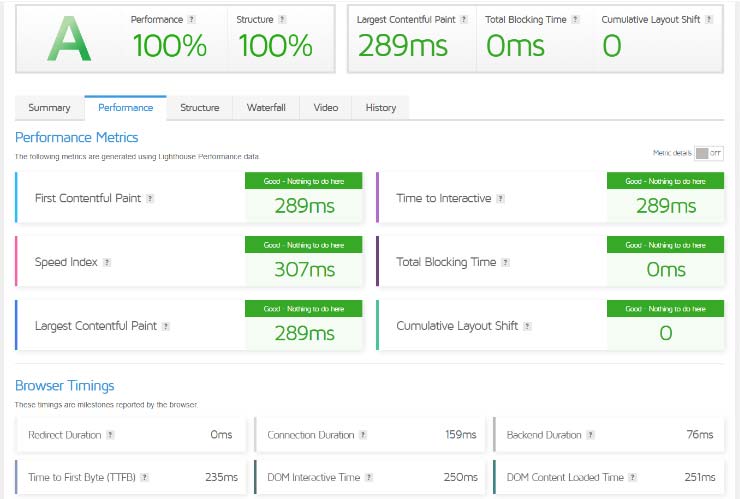
Task: Open help icon for Time to First Byte
Action: pyautogui.click(x=144, y=477)
